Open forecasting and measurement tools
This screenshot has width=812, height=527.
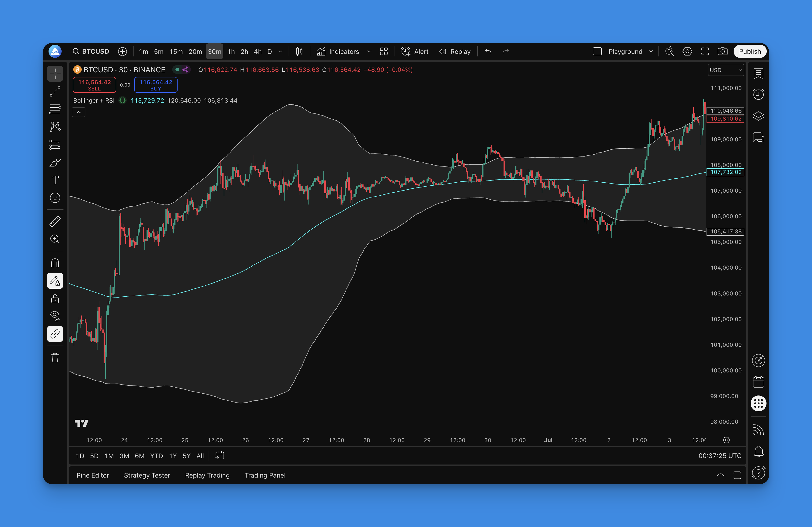55,145
